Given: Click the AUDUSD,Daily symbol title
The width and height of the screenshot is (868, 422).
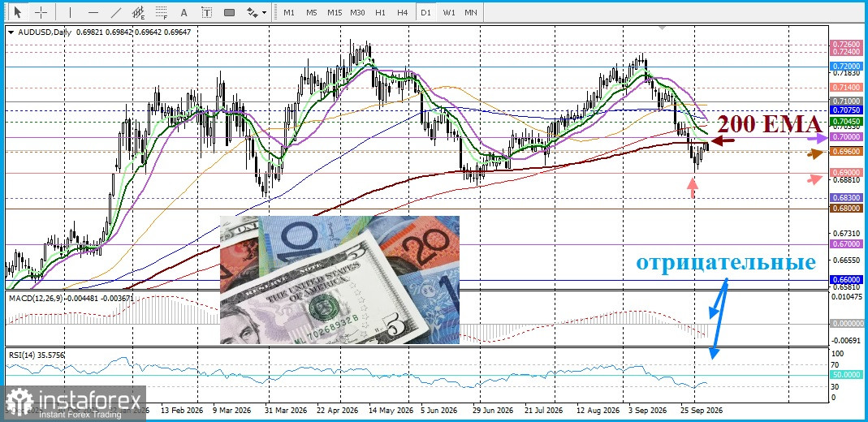Looking at the screenshot, I should (x=45, y=32).
